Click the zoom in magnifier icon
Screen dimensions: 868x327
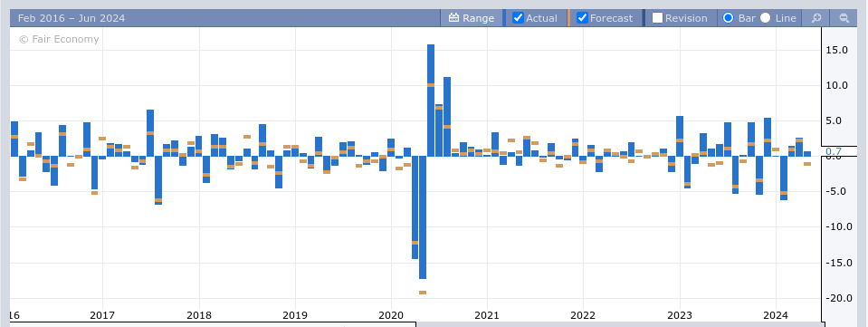click(x=816, y=18)
